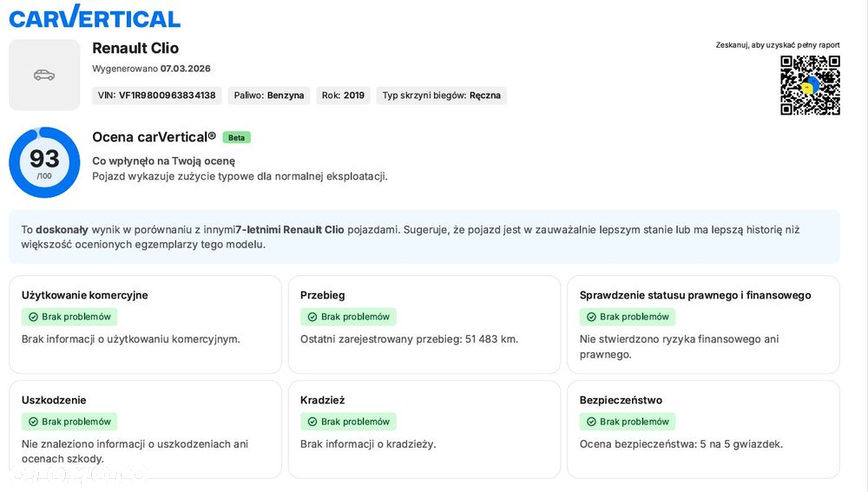Click the Ocena carVertical heading
The width and height of the screenshot is (868, 492).
(x=154, y=137)
